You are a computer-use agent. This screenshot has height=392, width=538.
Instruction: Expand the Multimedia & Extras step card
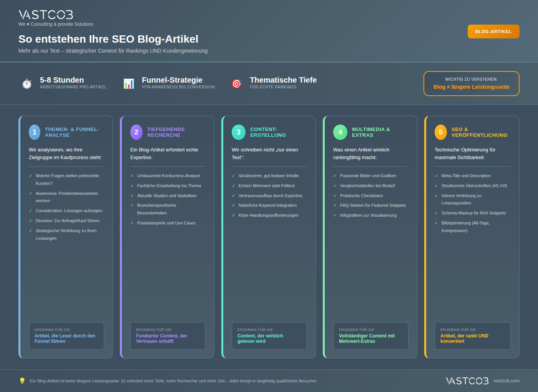[370, 237]
